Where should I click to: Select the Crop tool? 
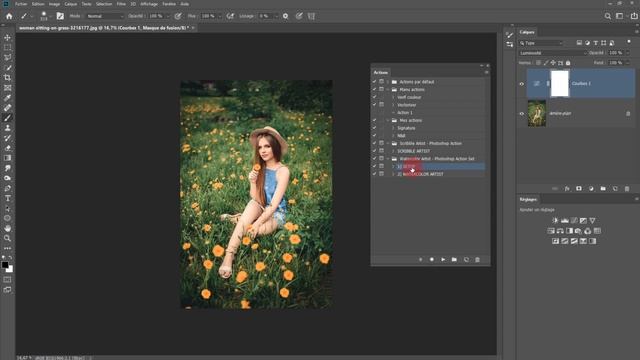click(x=7, y=78)
